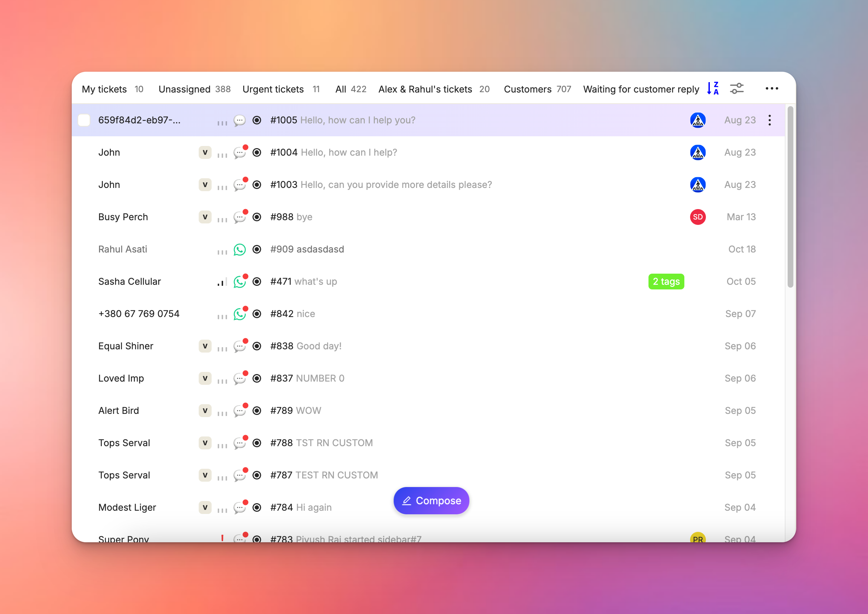Click status circle icon on ticket #1004

click(257, 152)
